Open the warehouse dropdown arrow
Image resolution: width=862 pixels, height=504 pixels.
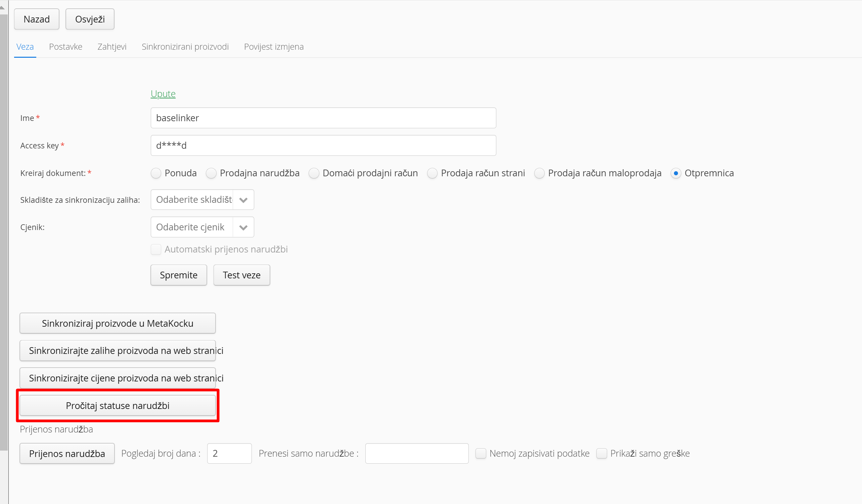[x=243, y=200]
